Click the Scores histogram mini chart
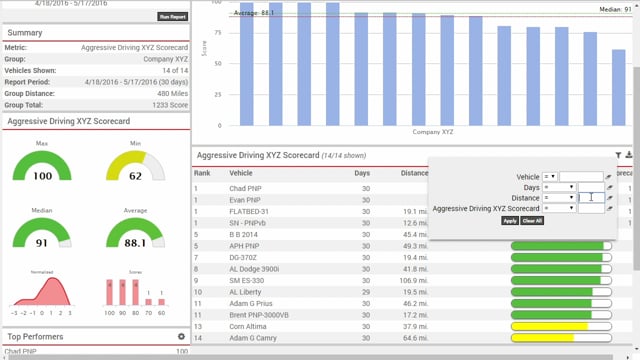Viewport: 640px width, 360px height. (x=136, y=292)
